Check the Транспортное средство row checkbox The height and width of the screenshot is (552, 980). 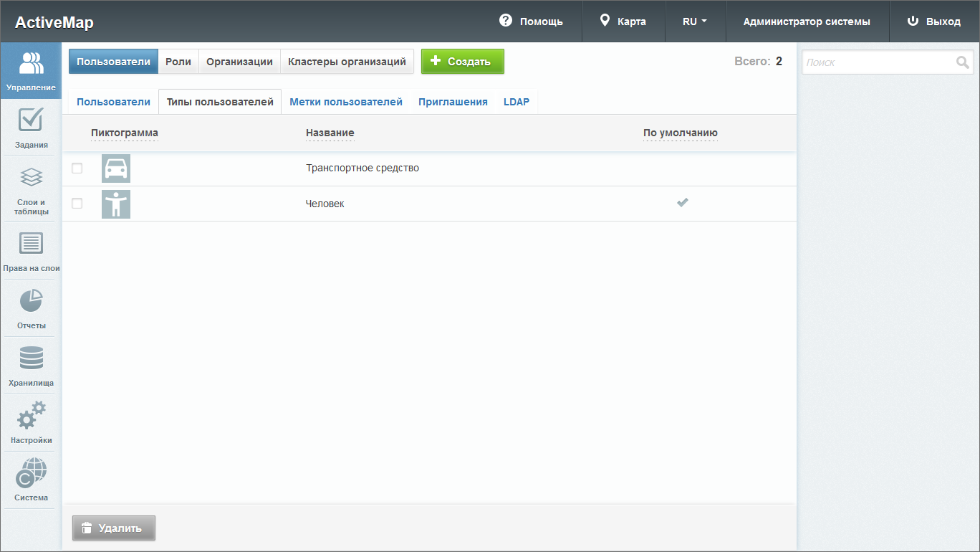77,168
